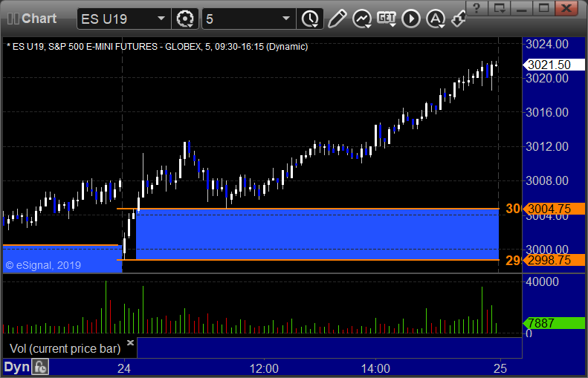Click the 3008.00 price axis label
Screen dimensions: 588x378
tap(547, 181)
